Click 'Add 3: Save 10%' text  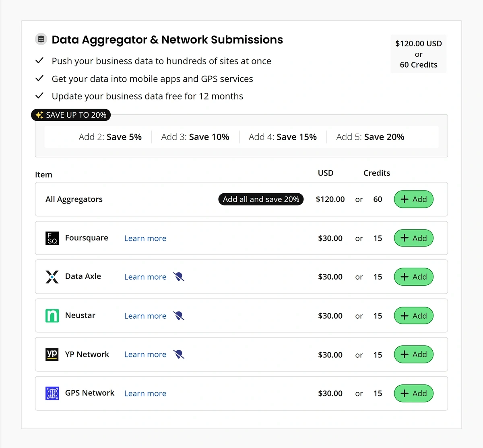click(x=195, y=137)
